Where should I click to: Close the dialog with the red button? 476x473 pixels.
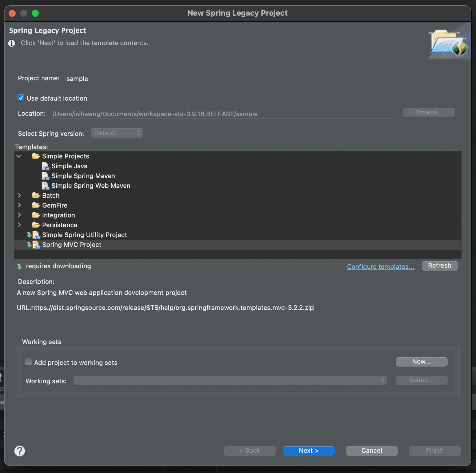tap(12, 13)
